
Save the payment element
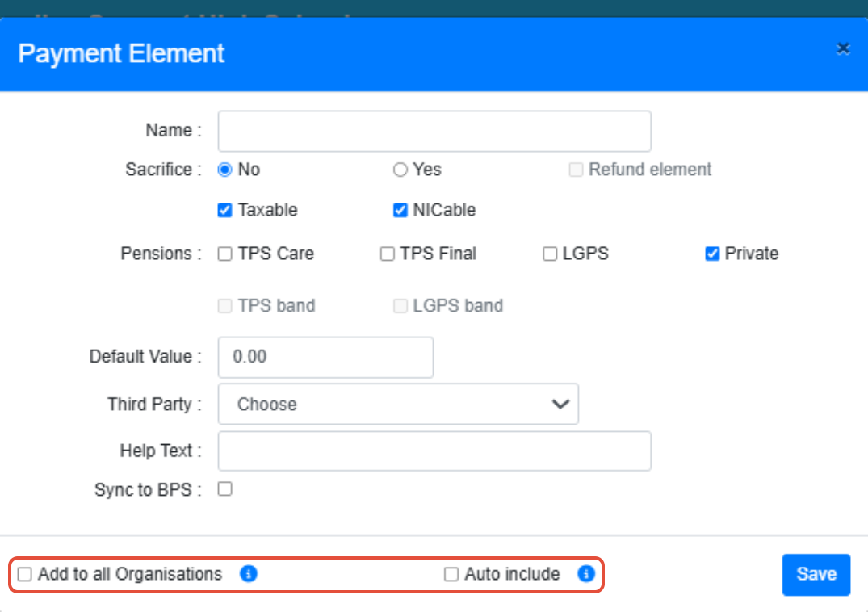pyautogui.click(x=816, y=574)
